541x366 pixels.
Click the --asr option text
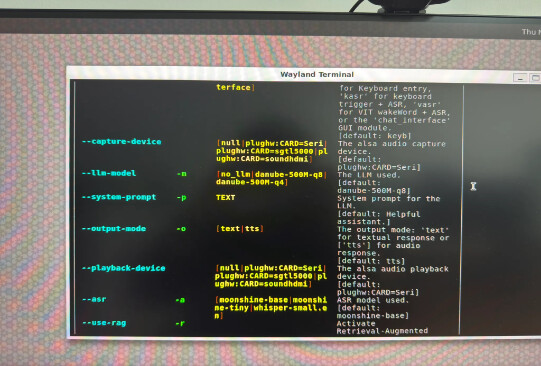[94, 299]
